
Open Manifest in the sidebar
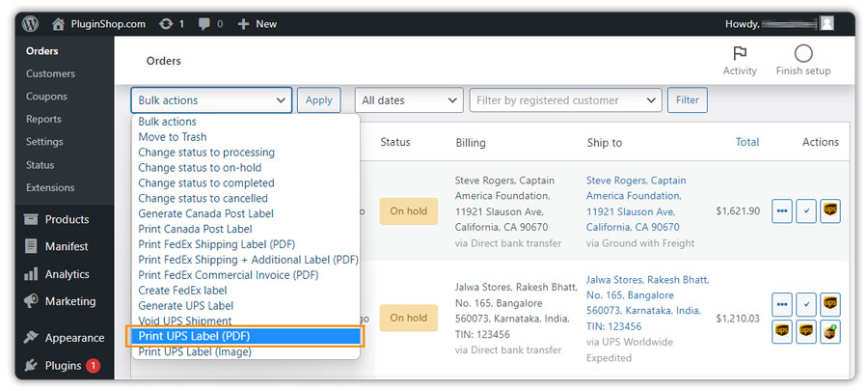click(65, 246)
